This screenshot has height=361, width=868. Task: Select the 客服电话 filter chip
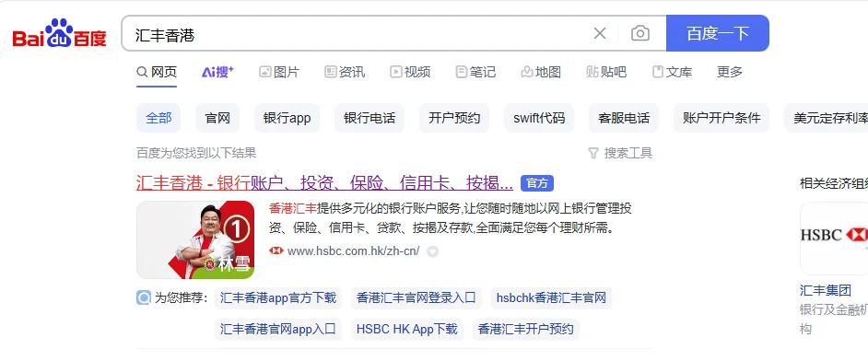pyautogui.click(x=624, y=118)
